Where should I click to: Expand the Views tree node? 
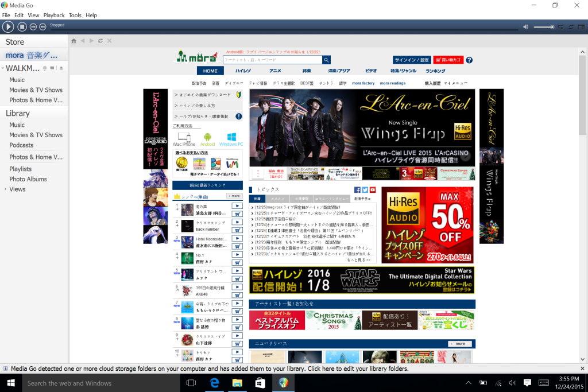5,189
